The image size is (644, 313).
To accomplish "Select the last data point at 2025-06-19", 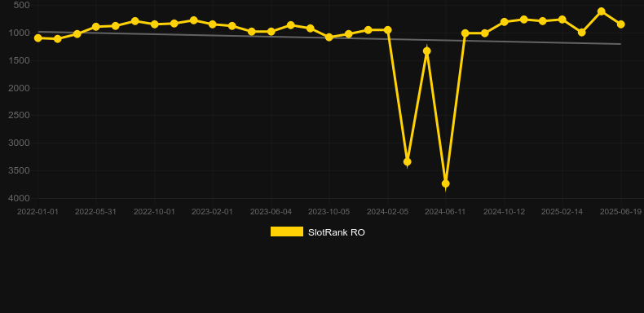I will click(x=621, y=24).
